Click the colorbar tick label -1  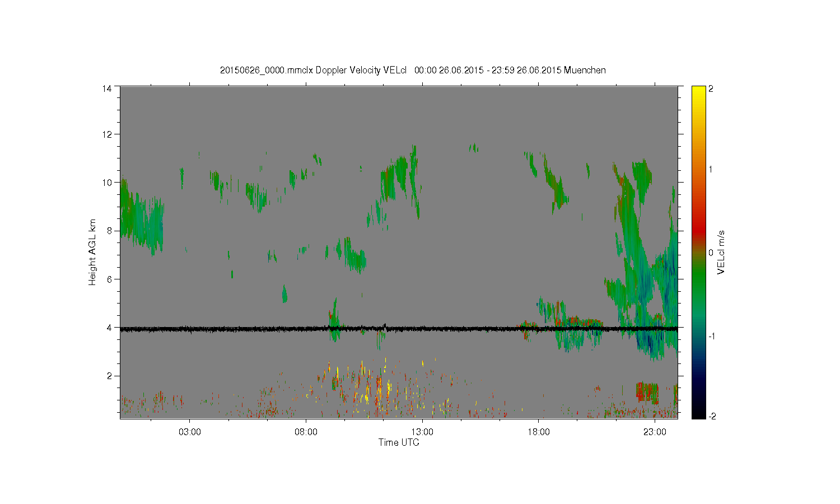coord(711,336)
